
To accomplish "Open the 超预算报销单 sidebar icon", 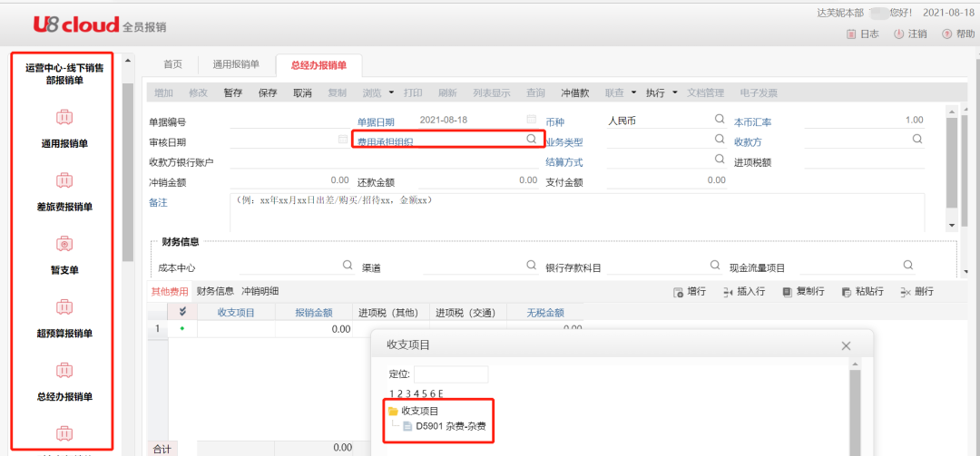I will (x=65, y=306).
